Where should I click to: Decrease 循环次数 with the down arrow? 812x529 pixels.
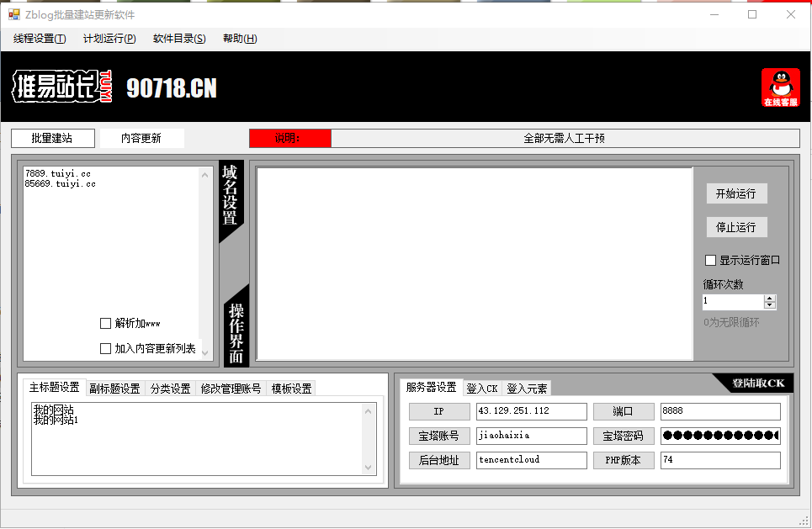click(770, 305)
